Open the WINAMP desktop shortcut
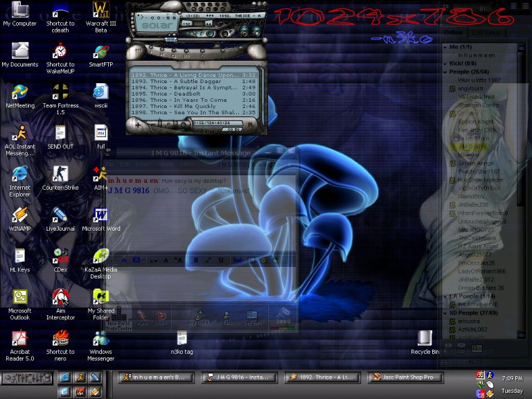 19,220
